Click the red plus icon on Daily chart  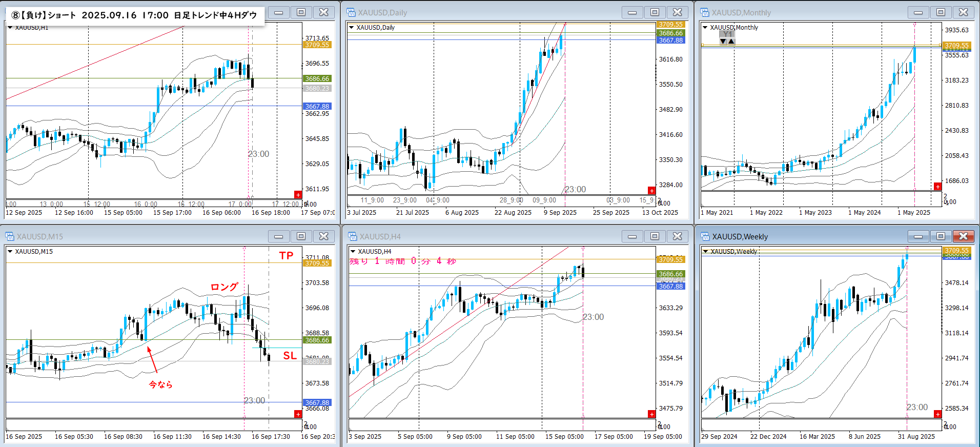651,191
